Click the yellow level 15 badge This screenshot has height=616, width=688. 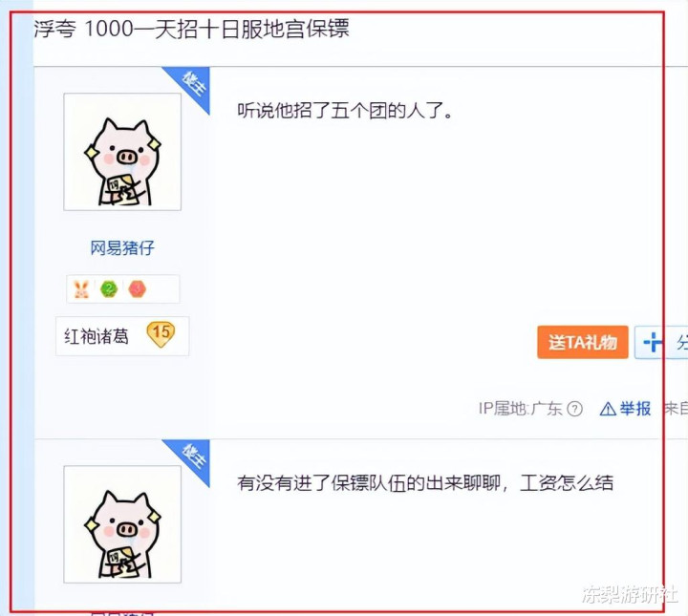(x=161, y=334)
